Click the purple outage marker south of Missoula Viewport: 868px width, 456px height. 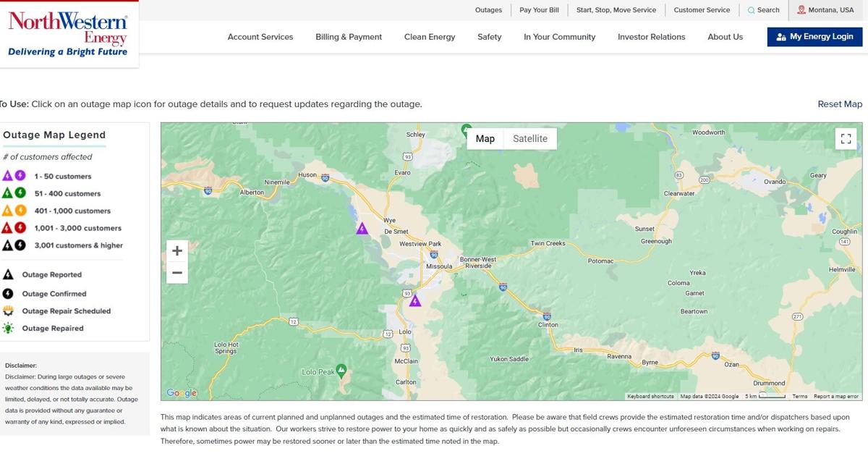point(415,300)
